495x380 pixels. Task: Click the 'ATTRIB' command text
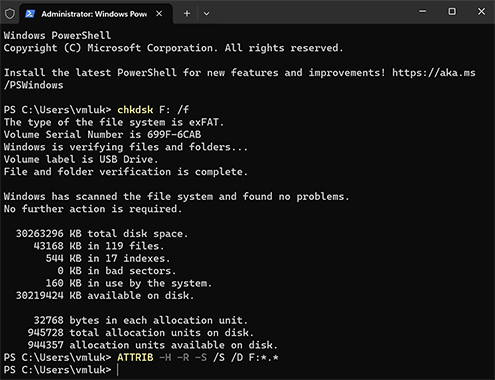(x=135, y=357)
